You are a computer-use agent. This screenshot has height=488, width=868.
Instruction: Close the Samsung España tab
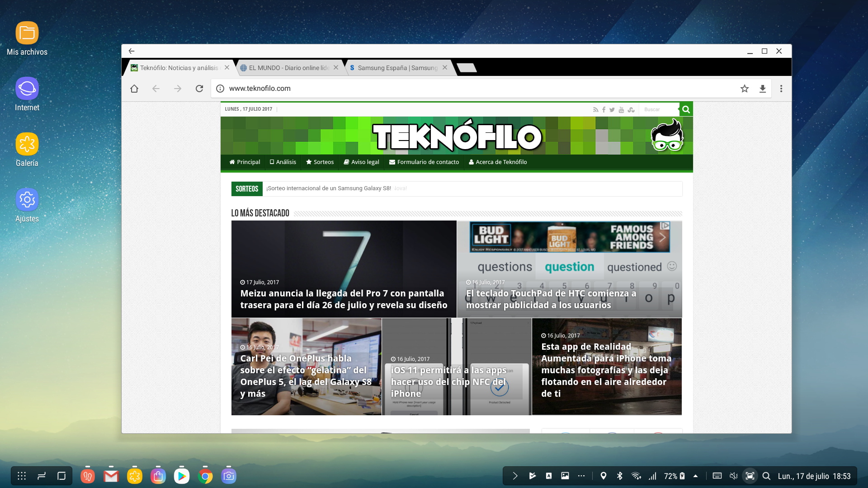[445, 67]
